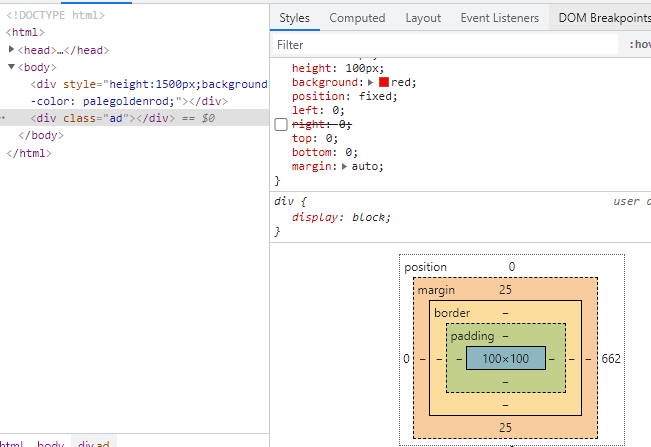The height and width of the screenshot is (447, 651).
Task: Select the palegoldenrod styled div element
Action: 140,84
